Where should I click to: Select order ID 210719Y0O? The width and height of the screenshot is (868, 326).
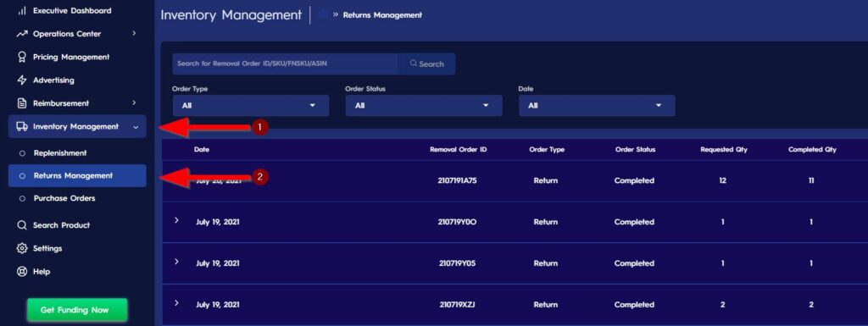click(457, 222)
